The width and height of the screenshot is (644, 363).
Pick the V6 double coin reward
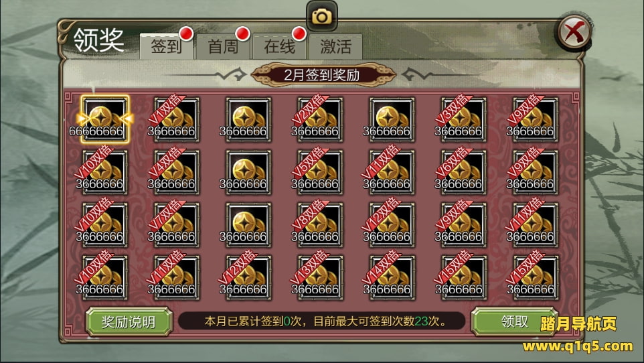[463, 172]
